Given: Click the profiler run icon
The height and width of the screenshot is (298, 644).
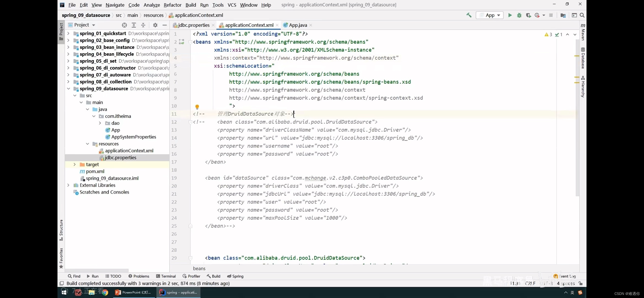Looking at the screenshot, I should (x=537, y=15).
